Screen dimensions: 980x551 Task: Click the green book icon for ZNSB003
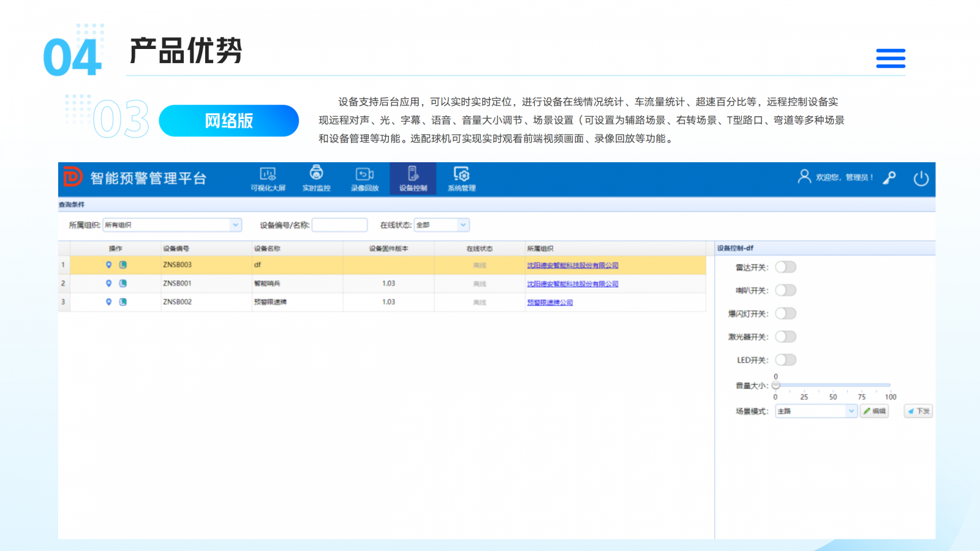click(123, 265)
